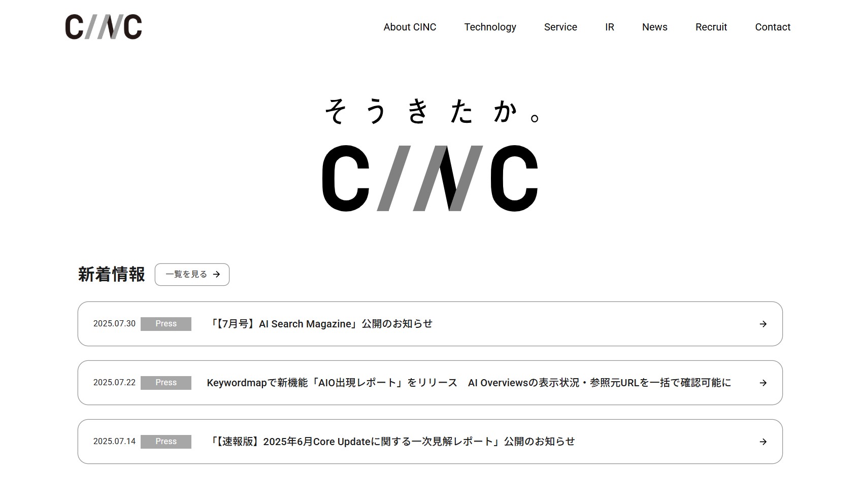Click the arrow inside the 一覧を見る button
Viewport: 862px width, 504px height.
coord(216,275)
